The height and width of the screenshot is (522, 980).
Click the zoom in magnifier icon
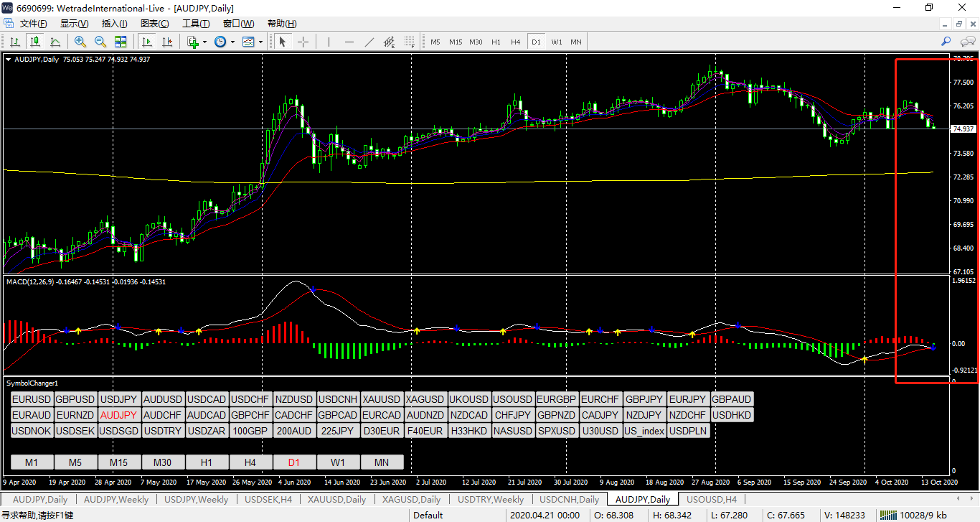(x=80, y=42)
